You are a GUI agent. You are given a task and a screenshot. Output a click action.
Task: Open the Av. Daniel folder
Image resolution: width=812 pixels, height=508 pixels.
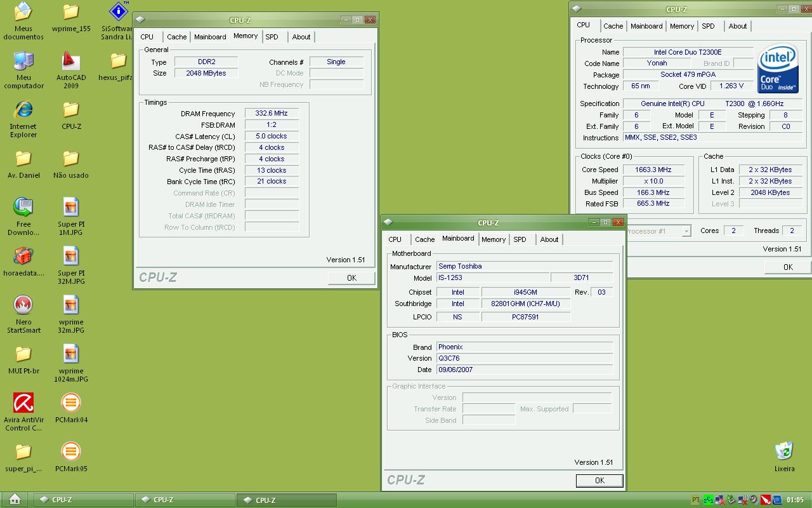(x=23, y=164)
